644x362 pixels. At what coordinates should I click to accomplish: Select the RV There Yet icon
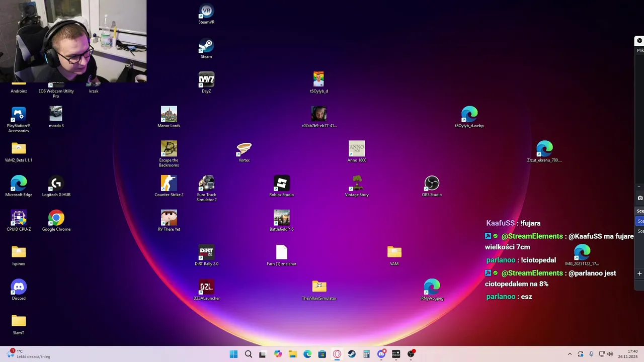169,221
